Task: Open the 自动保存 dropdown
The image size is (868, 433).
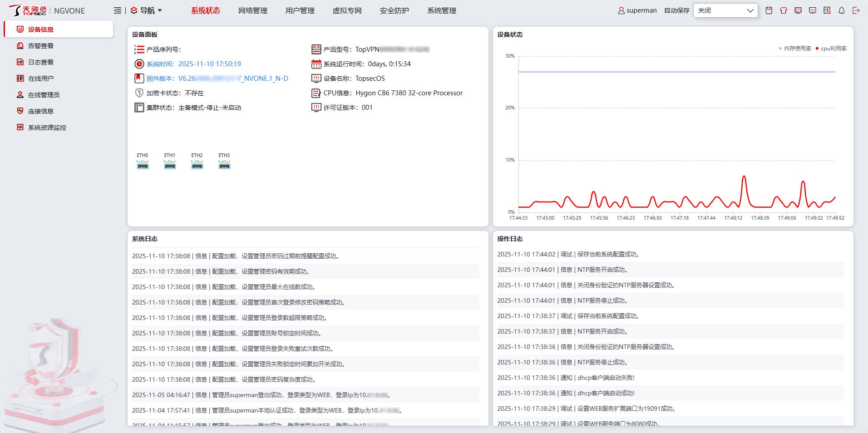Action: (x=725, y=10)
